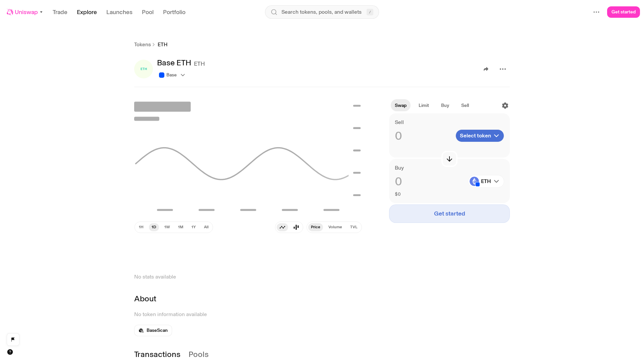Click the ETH token avatar

click(x=144, y=69)
